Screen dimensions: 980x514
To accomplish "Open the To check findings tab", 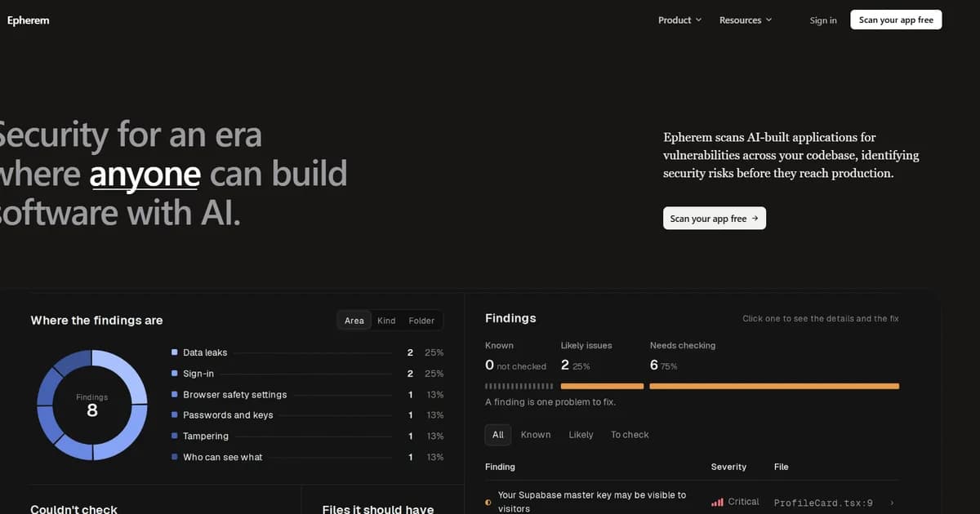I will 630,435.
